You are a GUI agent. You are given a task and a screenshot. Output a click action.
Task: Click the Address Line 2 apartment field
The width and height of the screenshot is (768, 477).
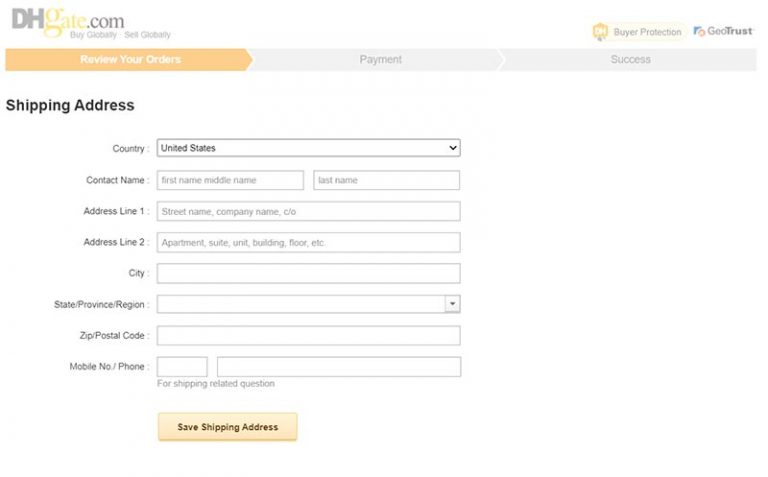pyautogui.click(x=308, y=242)
